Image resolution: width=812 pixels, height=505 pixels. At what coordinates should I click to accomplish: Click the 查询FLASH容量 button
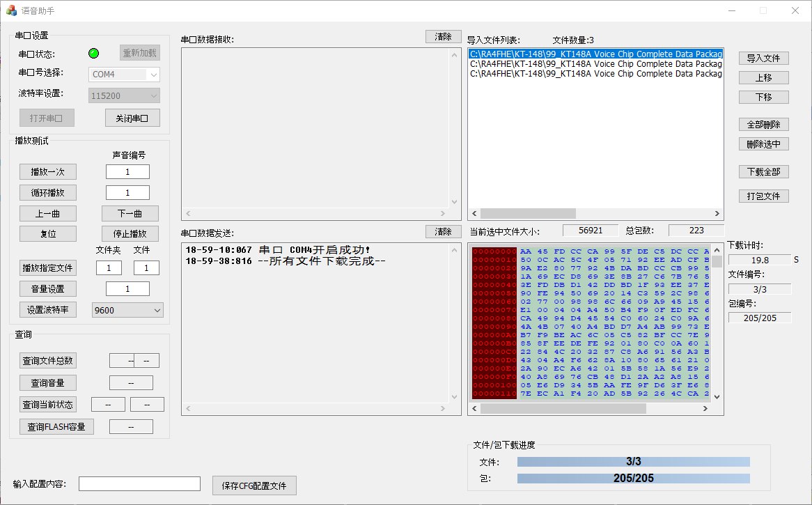(x=56, y=427)
